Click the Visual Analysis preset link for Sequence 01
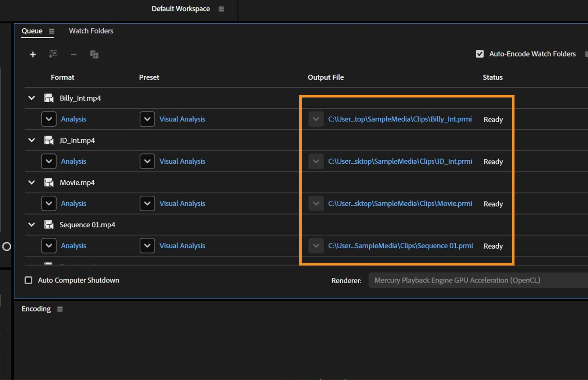The width and height of the screenshot is (588, 380). click(182, 245)
